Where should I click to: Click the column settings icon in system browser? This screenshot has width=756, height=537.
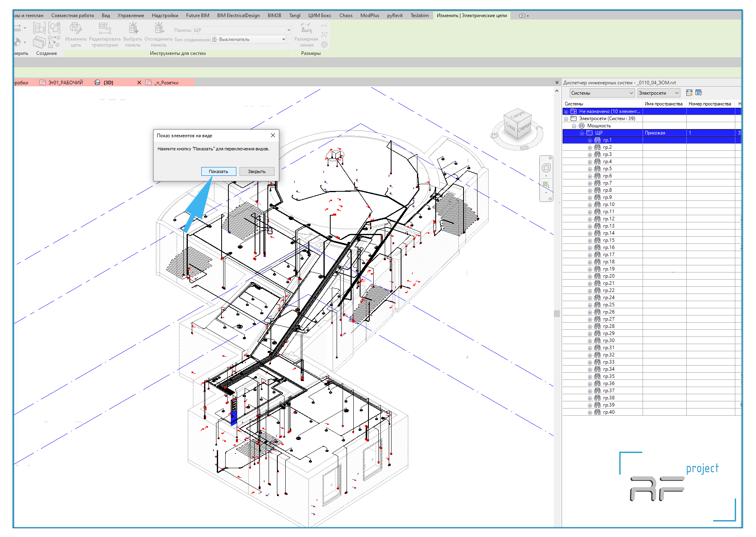pos(699,93)
